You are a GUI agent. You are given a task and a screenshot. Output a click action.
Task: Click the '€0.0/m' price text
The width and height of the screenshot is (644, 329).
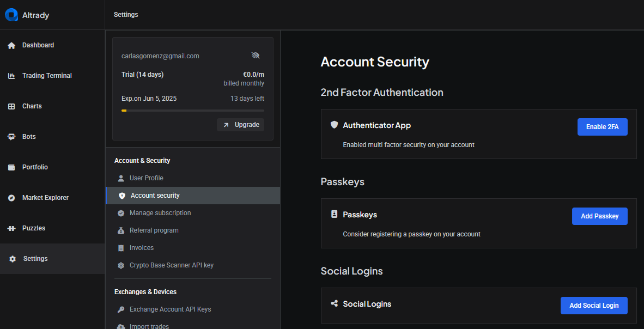(x=253, y=75)
